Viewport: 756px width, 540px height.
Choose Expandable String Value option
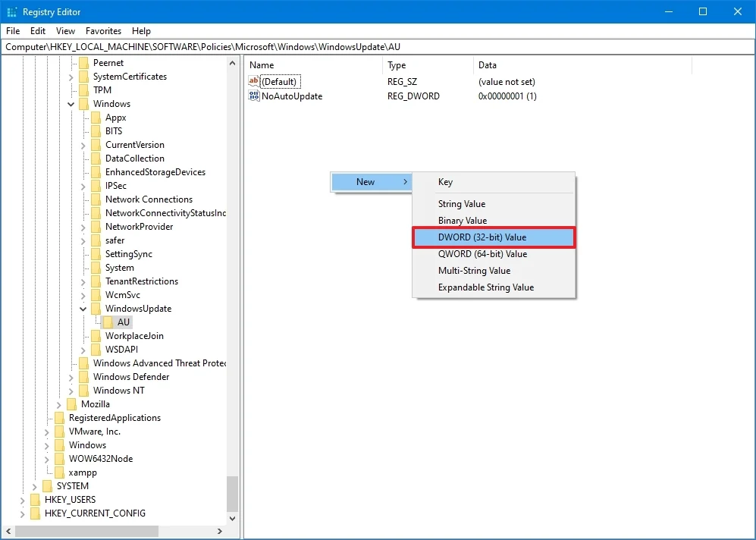(494, 287)
